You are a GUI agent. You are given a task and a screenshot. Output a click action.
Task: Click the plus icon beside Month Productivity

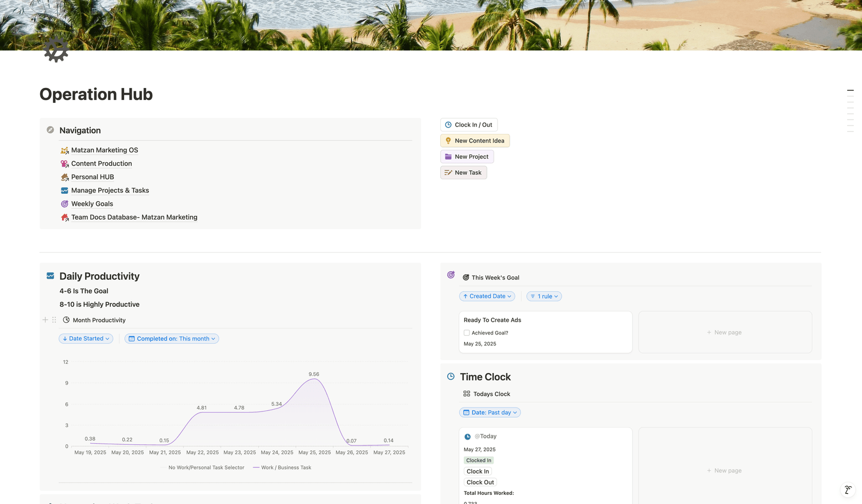(x=45, y=320)
